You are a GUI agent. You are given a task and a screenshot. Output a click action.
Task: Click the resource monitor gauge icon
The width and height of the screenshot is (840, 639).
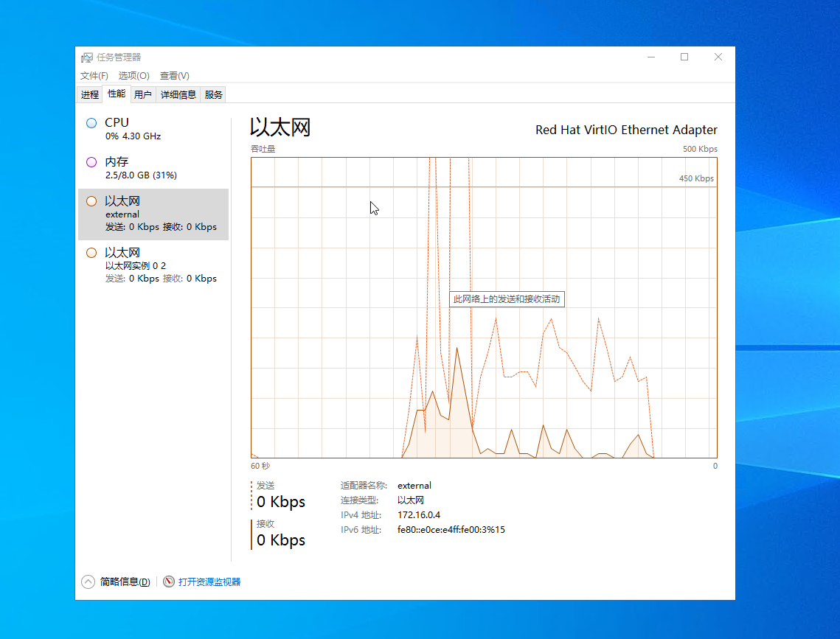pyautogui.click(x=169, y=582)
